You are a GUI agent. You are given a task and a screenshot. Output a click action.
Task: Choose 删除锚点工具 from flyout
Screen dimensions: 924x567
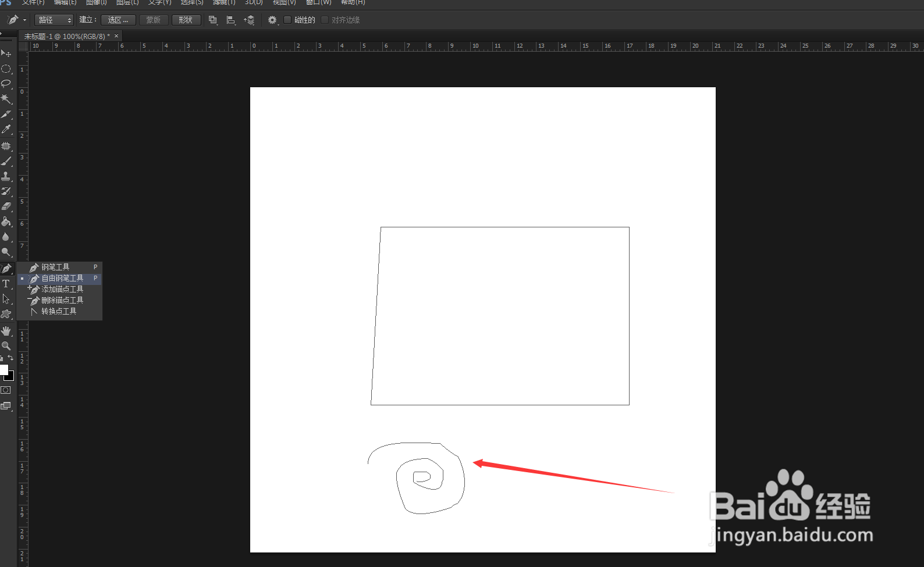pyautogui.click(x=60, y=300)
